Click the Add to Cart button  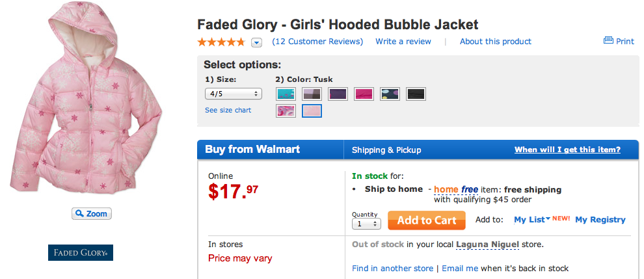pos(427,220)
